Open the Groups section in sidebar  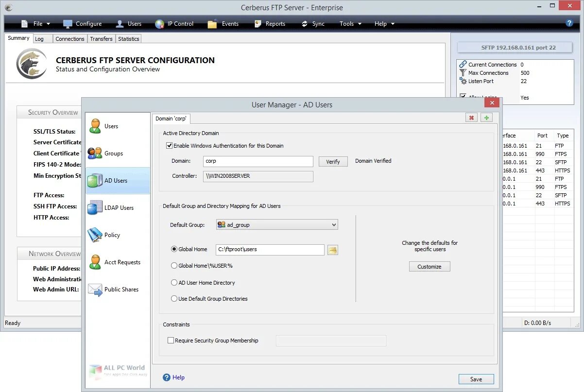tap(118, 153)
